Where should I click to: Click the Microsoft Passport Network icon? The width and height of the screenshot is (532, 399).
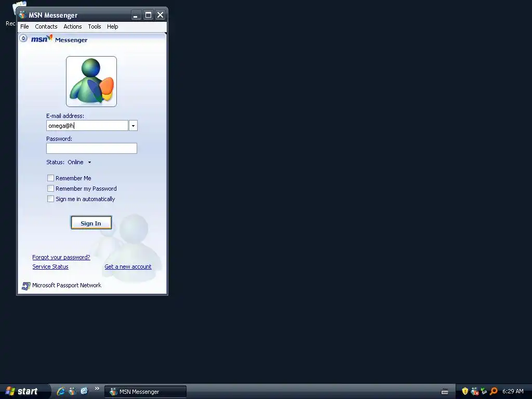[26, 286]
